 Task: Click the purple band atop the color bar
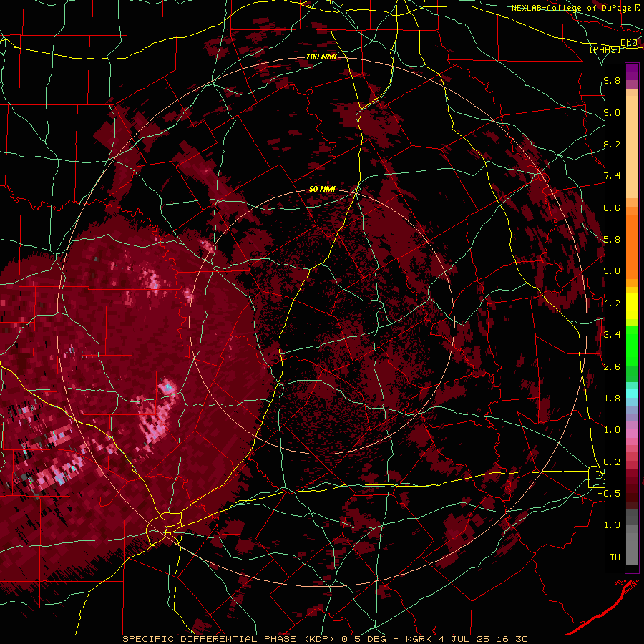pyautogui.click(x=632, y=72)
